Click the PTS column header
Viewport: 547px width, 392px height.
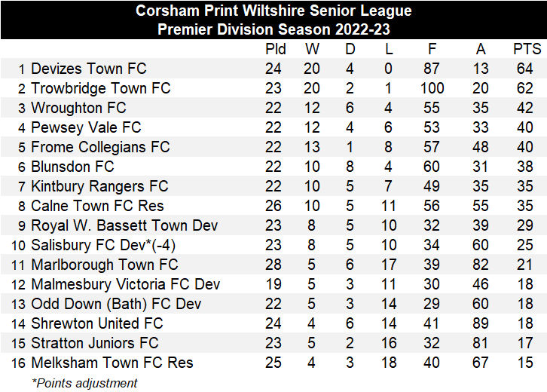(527, 49)
